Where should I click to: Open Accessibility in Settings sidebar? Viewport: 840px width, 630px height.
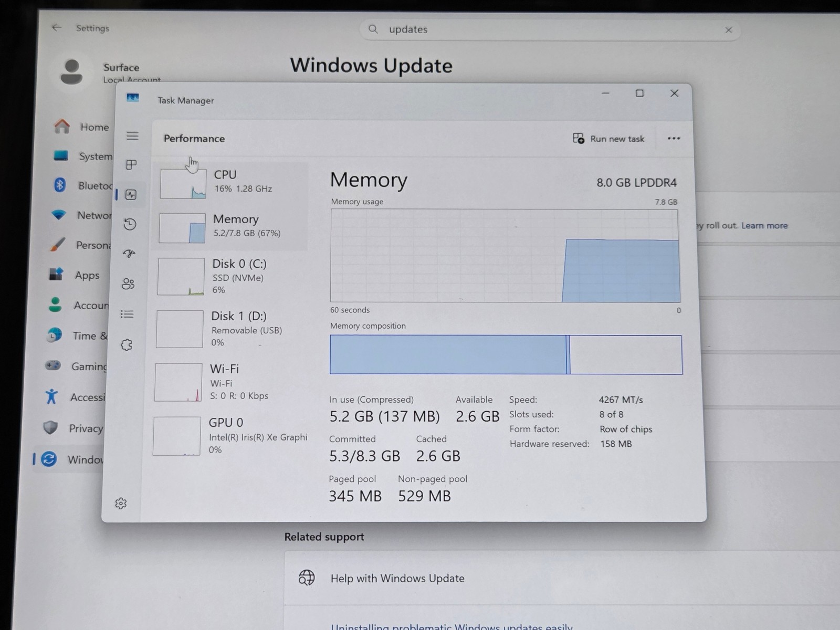[x=75, y=397]
